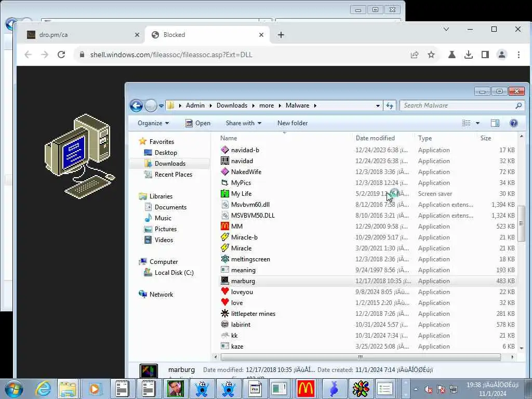Close the dro.pm/ca tab

click(x=137, y=35)
